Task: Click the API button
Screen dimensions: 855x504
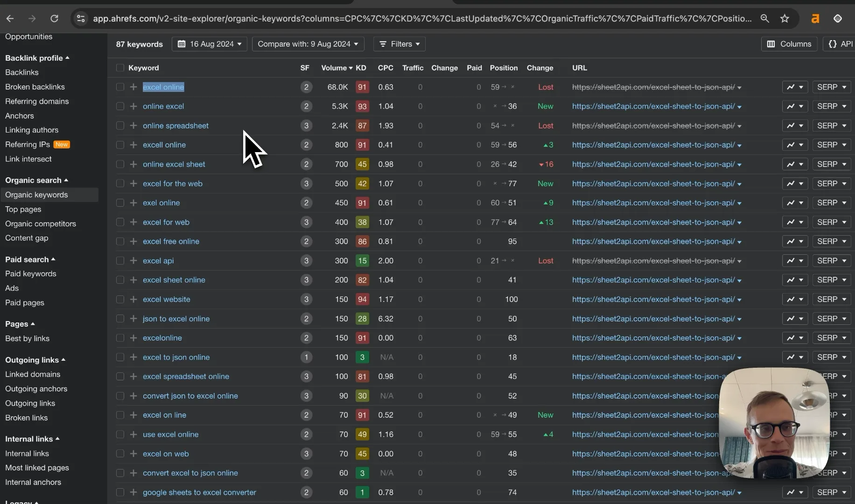Action: point(840,44)
